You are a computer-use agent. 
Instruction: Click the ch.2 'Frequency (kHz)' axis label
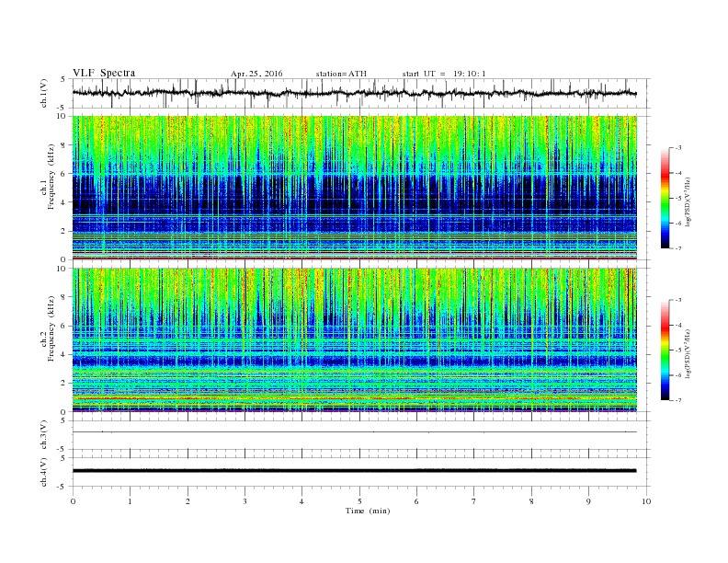[x=51, y=329]
